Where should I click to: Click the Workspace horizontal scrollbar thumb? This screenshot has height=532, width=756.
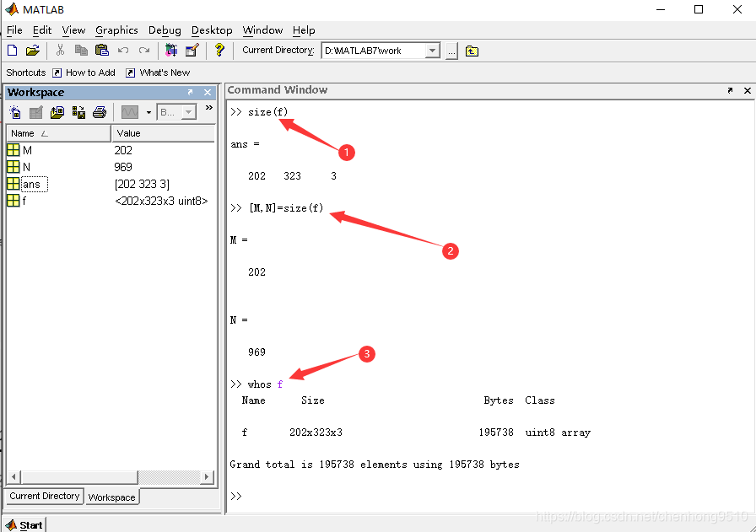coord(79,477)
